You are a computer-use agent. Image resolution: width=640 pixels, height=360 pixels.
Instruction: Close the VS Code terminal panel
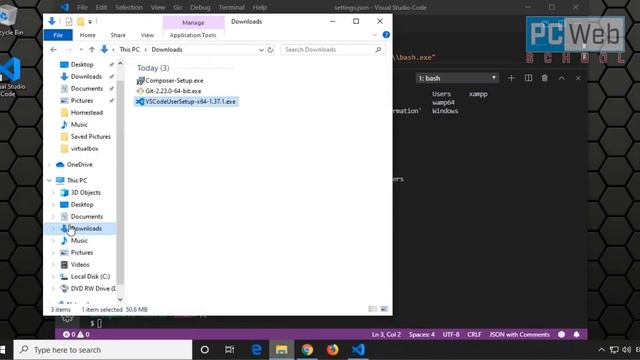point(578,78)
